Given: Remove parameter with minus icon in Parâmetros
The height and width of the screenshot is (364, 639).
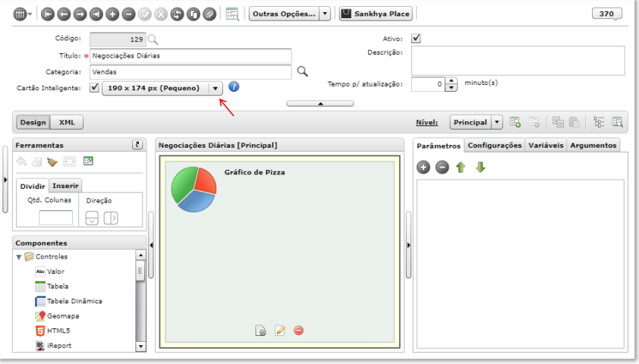Looking at the screenshot, I should point(442,167).
